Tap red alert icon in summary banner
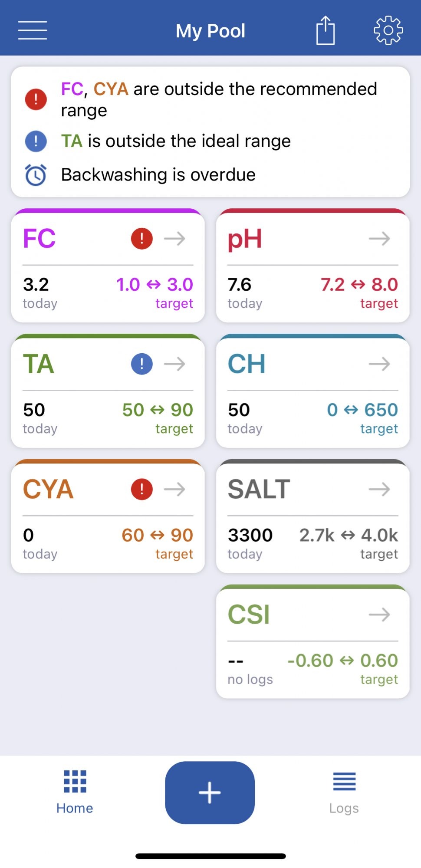 (x=36, y=99)
